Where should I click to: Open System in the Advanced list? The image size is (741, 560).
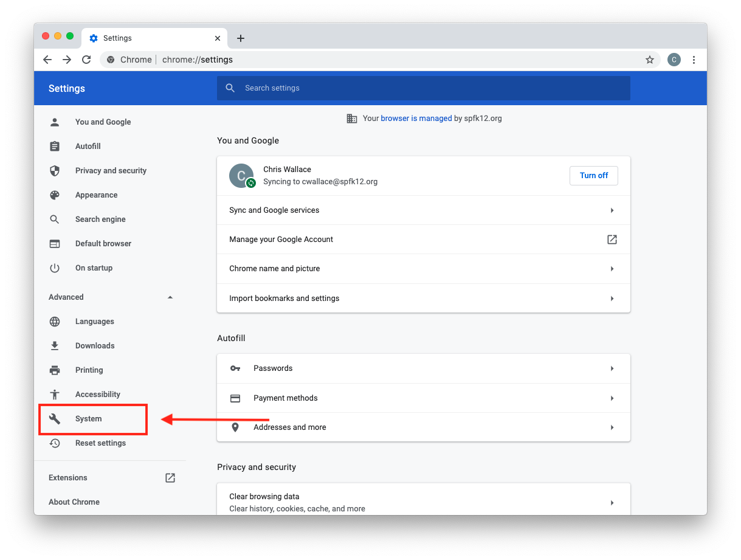click(x=89, y=419)
